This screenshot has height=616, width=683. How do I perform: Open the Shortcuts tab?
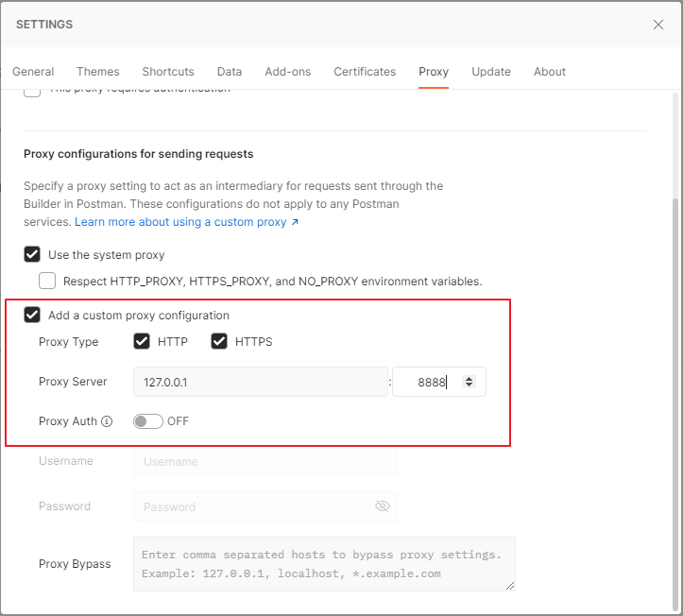point(168,72)
